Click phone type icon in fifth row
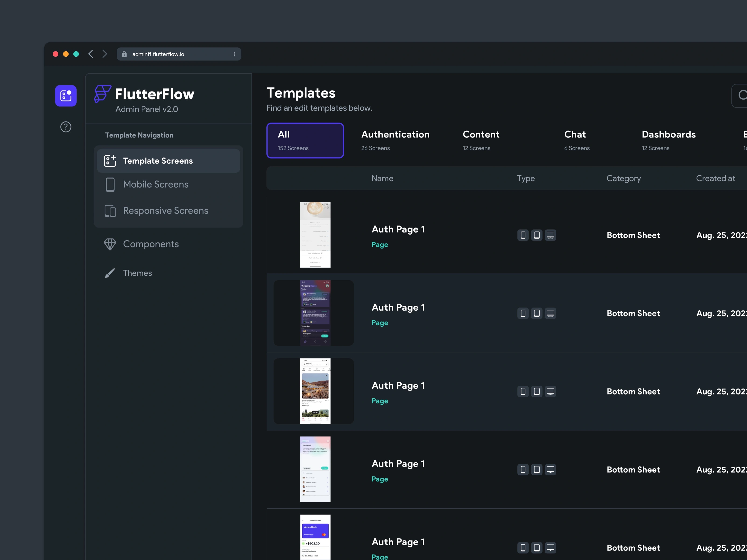This screenshot has width=747, height=560. pos(523,548)
